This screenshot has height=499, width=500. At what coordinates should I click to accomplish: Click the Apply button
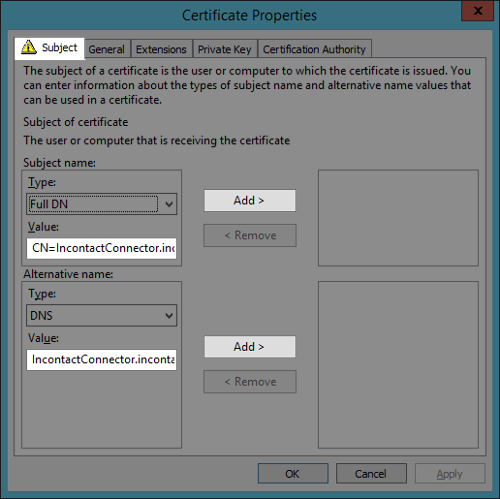[x=450, y=473]
